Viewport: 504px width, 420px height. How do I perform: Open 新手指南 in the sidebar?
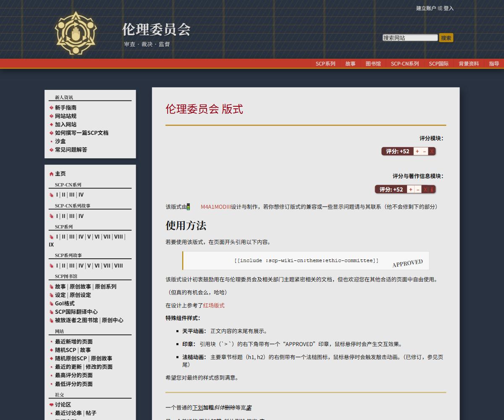[66, 108]
